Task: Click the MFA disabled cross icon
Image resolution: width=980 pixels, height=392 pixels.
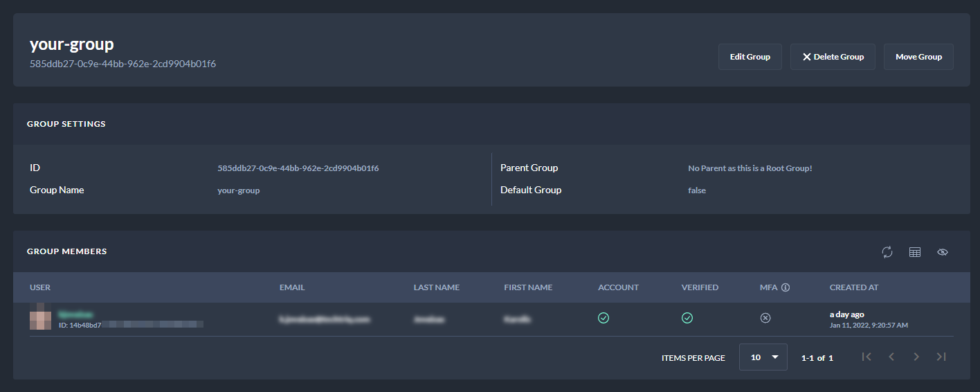Action: [x=765, y=318]
